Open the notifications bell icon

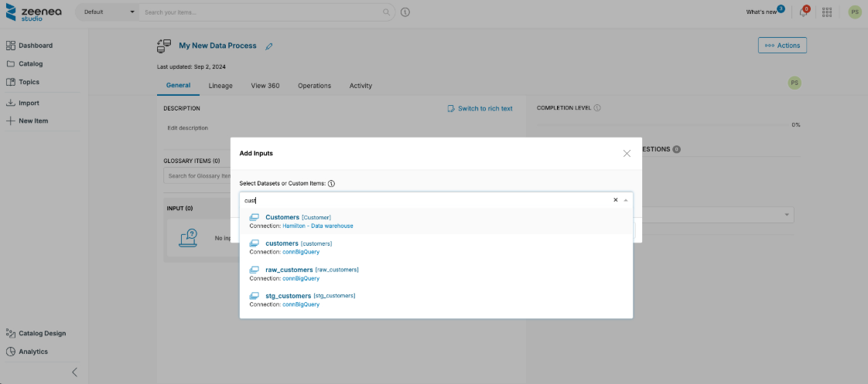coord(804,12)
